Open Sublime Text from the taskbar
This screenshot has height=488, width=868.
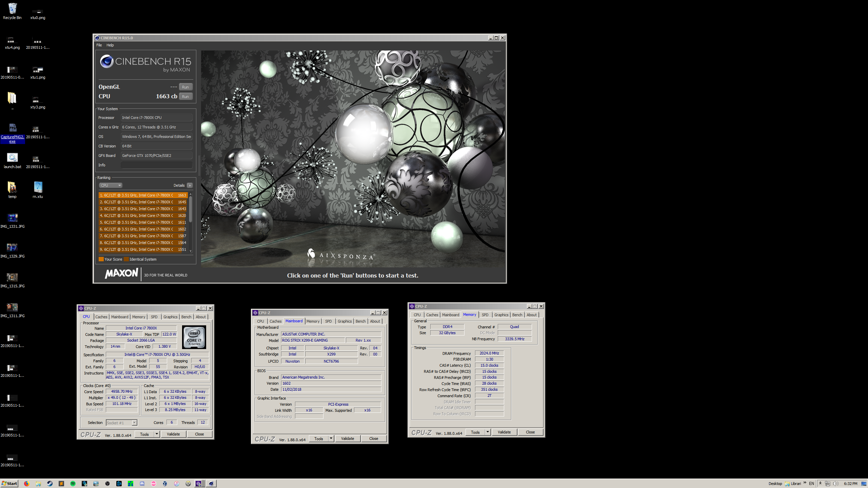(61, 484)
